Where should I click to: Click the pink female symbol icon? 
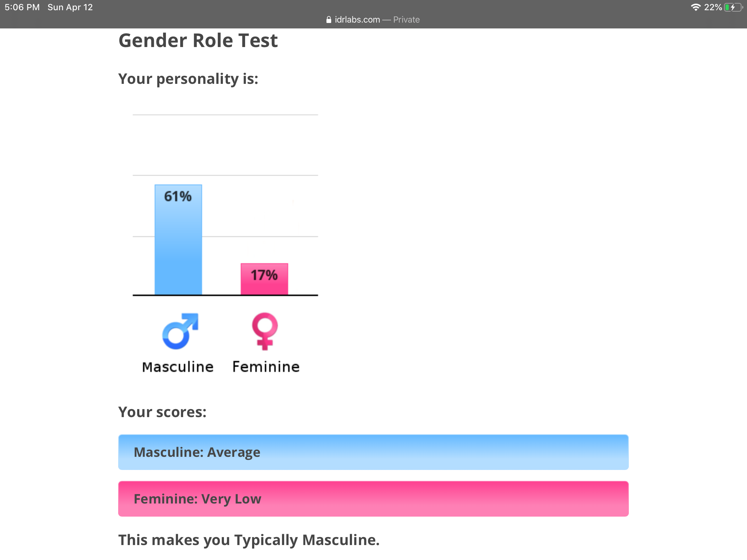[265, 331]
